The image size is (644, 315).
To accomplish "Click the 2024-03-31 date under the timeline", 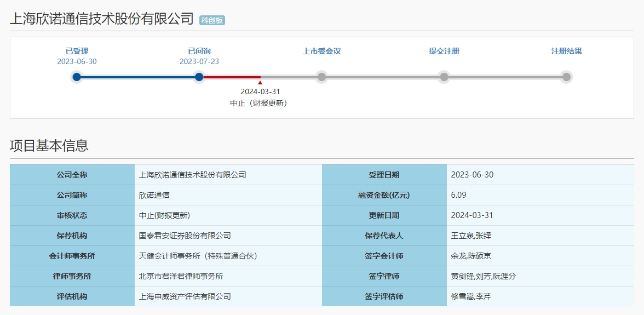I will [x=260, y=91].
